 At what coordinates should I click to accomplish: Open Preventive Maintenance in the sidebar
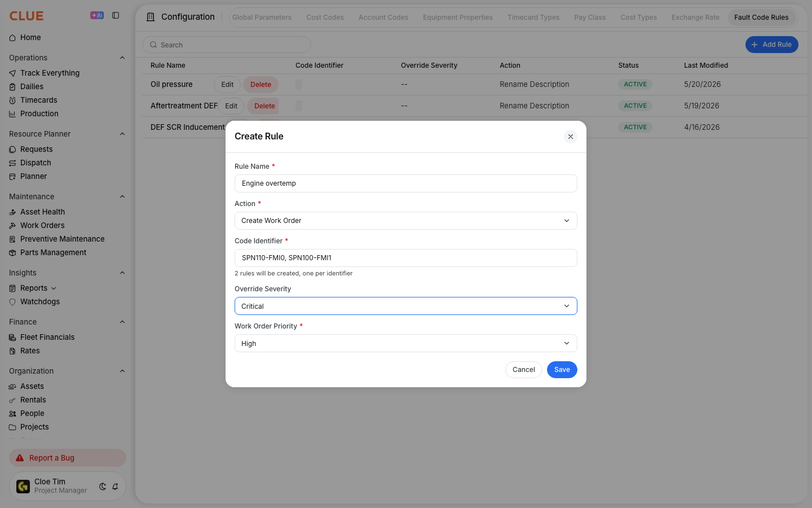(x=62, y=239)
